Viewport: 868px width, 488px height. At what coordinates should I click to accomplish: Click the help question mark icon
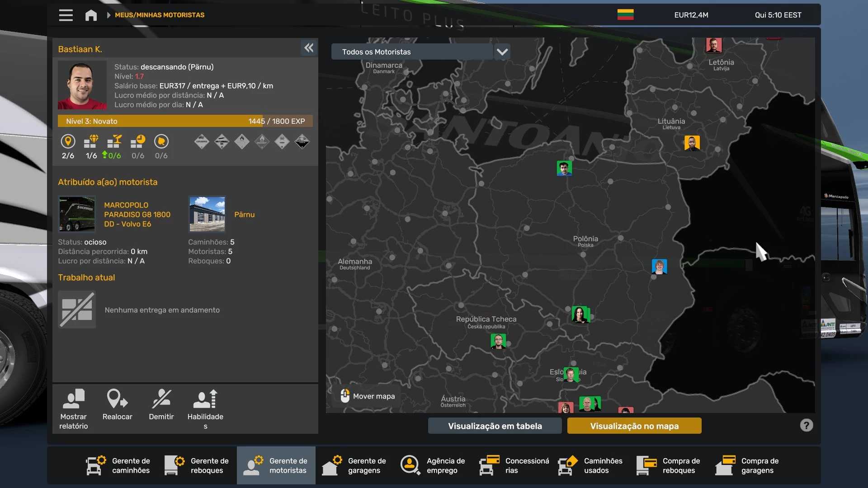click(806, 425)
